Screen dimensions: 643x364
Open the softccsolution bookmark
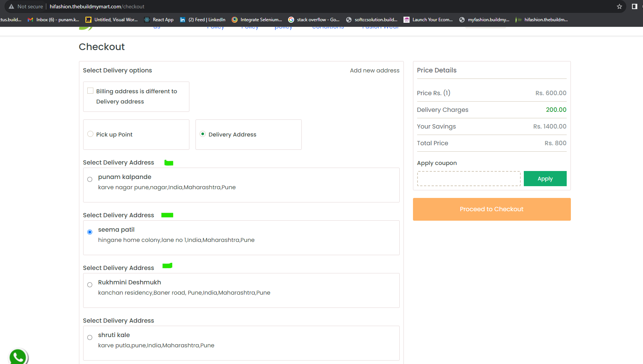pos(372,20)
